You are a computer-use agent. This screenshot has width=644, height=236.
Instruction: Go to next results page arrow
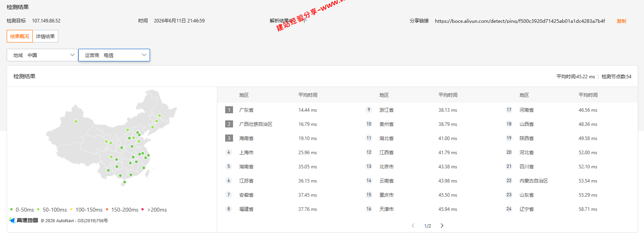click(442, 225)
